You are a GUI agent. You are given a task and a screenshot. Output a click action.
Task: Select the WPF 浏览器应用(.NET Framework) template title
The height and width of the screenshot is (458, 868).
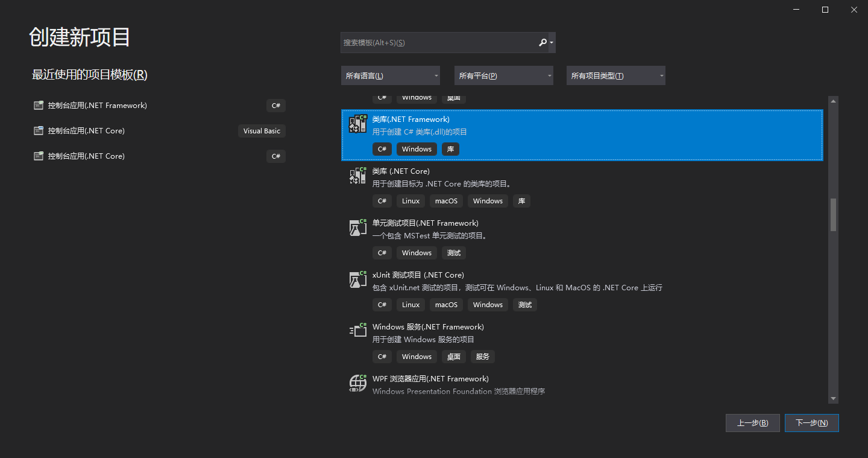[430, 379]
